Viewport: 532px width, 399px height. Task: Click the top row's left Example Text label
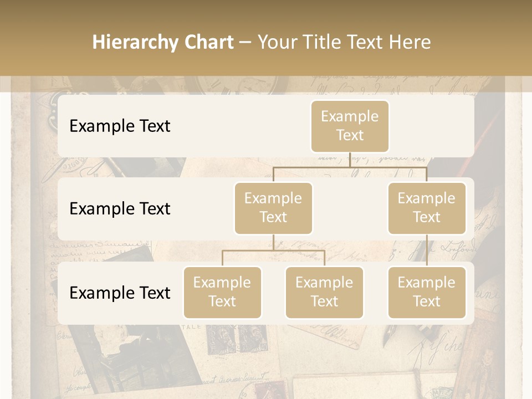tap(120, 126)
